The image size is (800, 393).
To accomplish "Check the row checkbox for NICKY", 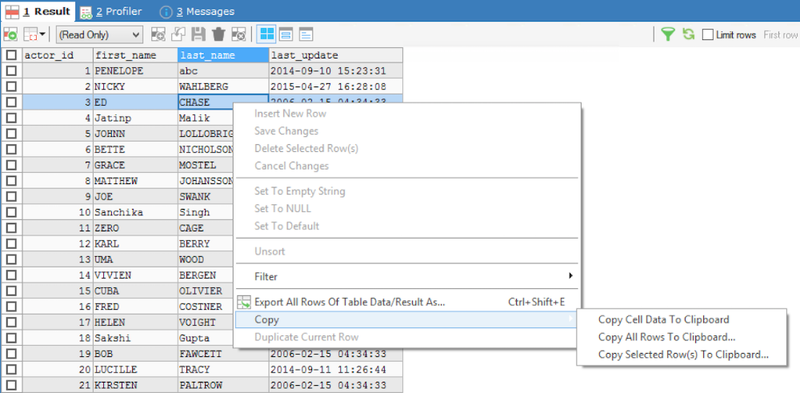I will coord(11,87).
